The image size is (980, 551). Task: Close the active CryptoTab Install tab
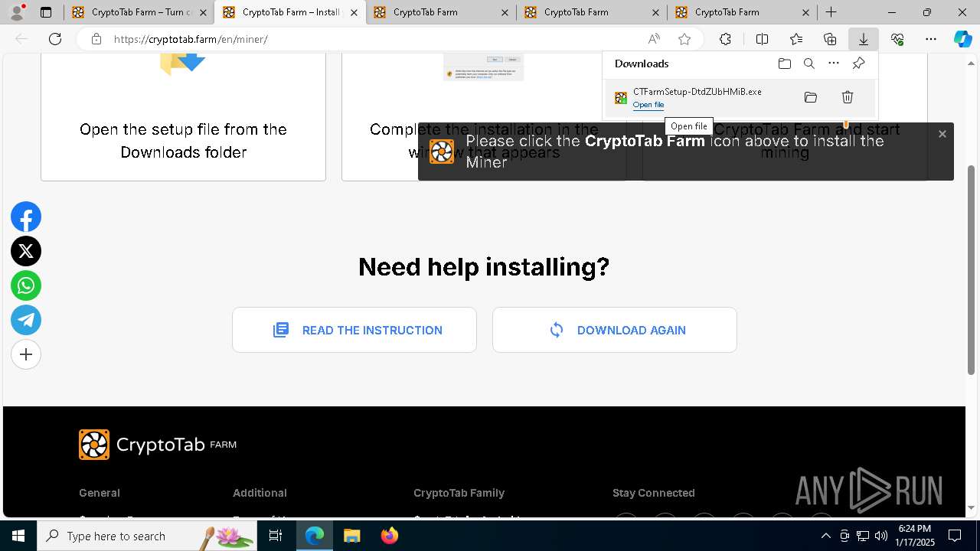click(x=354, y=12)
